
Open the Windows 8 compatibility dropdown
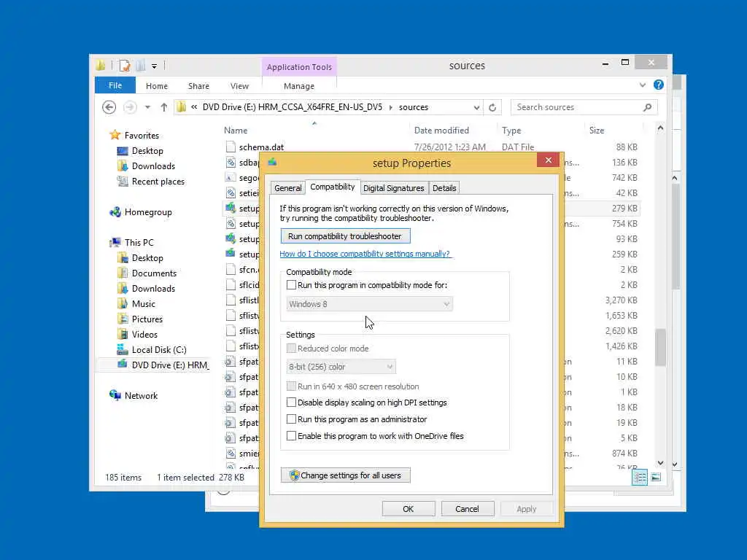(369, 304)
